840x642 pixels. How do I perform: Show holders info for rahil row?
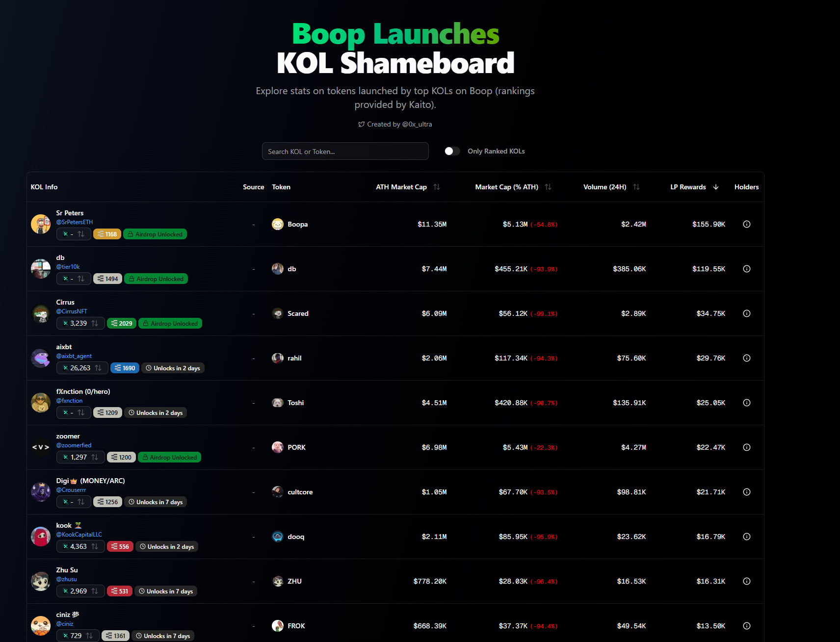[x=747, y=358]
